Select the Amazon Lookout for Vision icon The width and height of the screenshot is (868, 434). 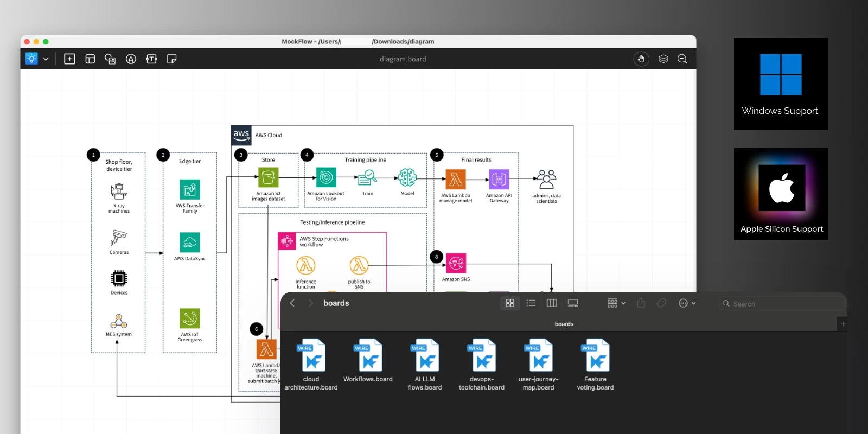[x=326, y=177]
